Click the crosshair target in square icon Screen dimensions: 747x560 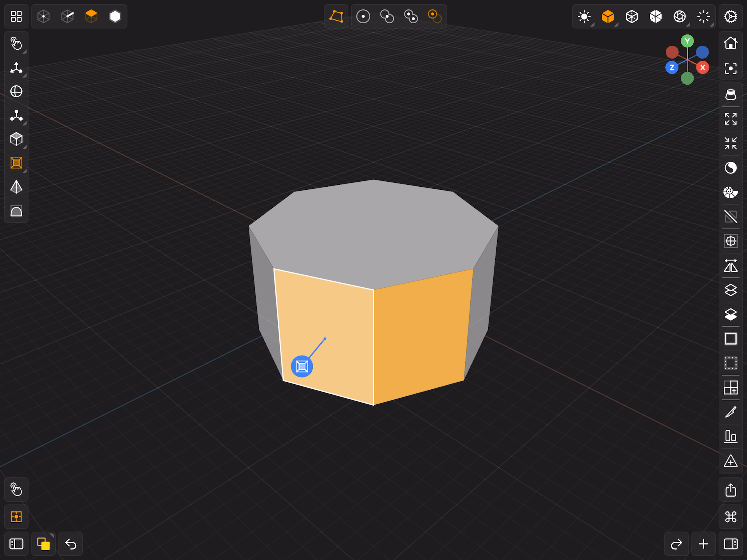point(731,241)
